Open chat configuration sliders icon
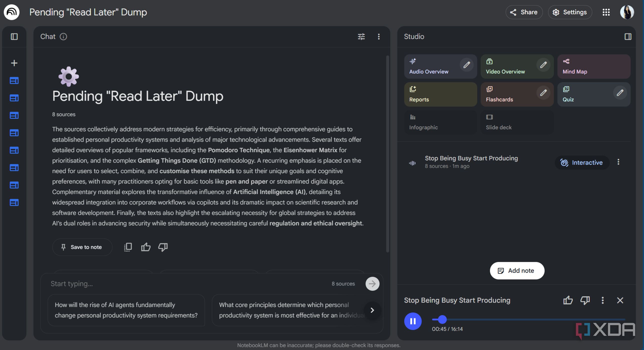Screen dimensions: 644x350 pyautogui.click(x=361, y=37)
